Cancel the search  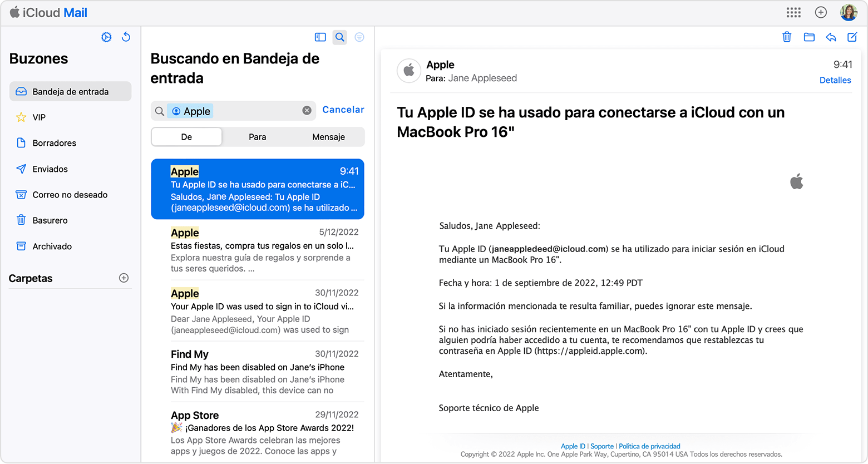(x=343, y=110)
